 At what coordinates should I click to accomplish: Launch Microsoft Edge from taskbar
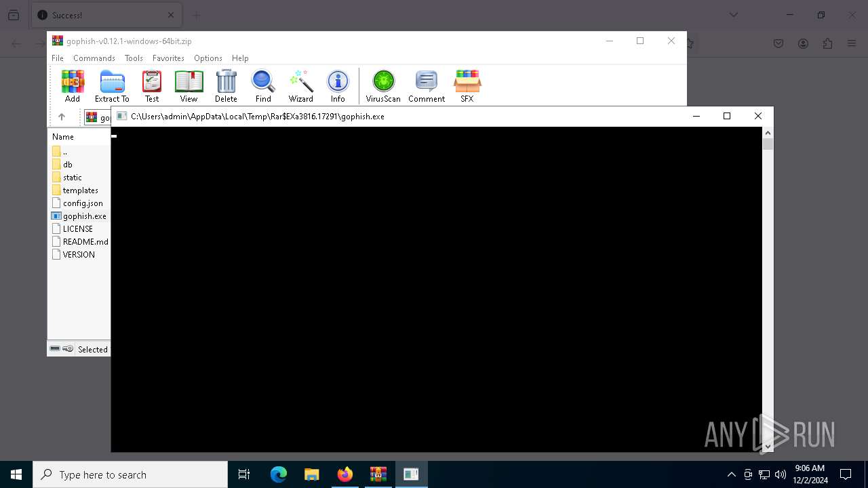pos(279,474)
